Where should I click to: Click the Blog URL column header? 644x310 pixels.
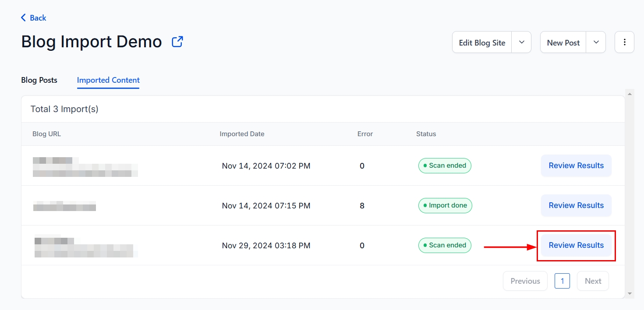(x=46, y=134)
